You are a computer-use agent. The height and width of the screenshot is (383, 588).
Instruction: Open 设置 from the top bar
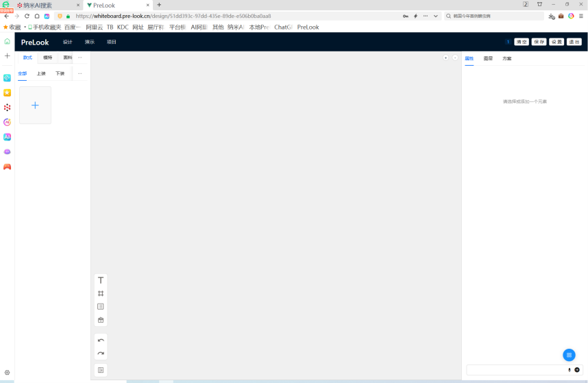tap(556, 42)
